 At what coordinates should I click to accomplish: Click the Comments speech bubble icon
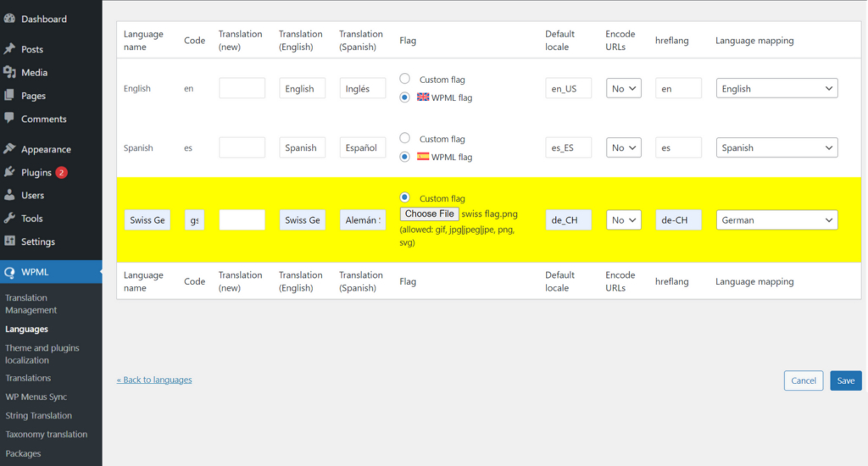click(x=9, y=119)
